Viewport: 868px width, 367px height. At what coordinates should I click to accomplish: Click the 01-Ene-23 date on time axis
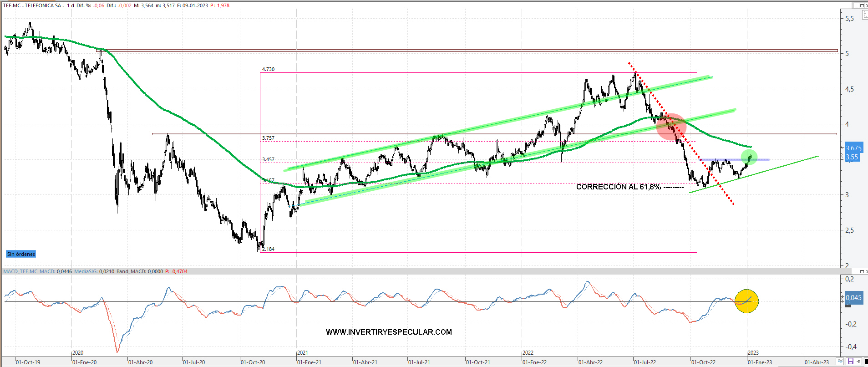[760, 362]
